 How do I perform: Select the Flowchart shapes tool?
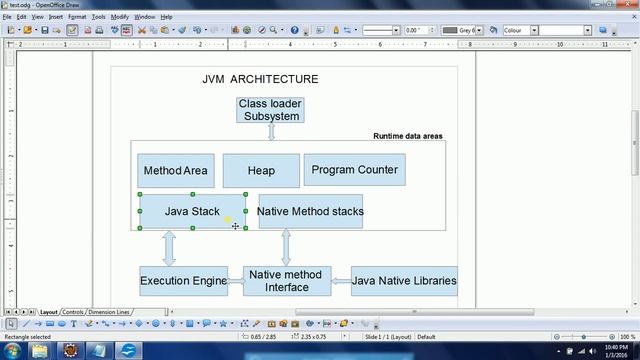point(190,324)
